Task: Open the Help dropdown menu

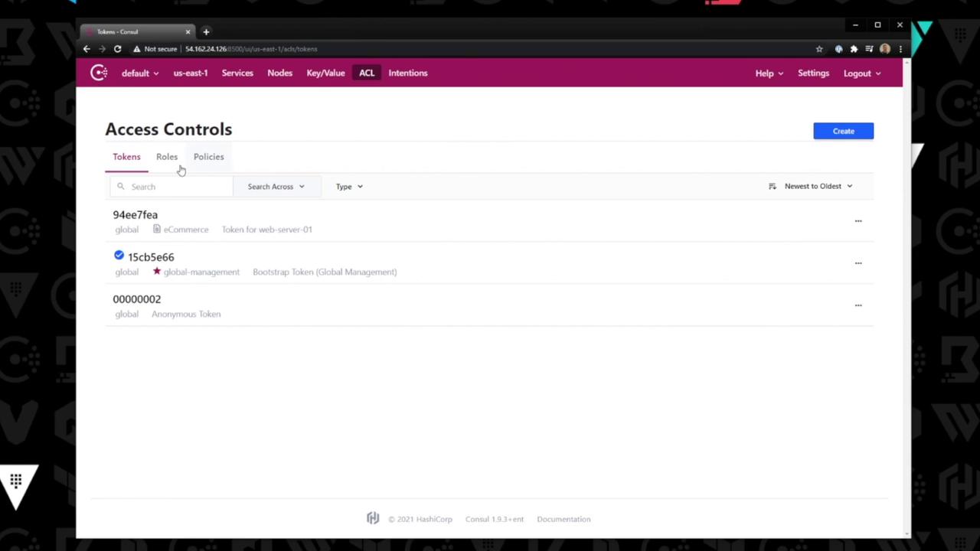Action: 769,73
